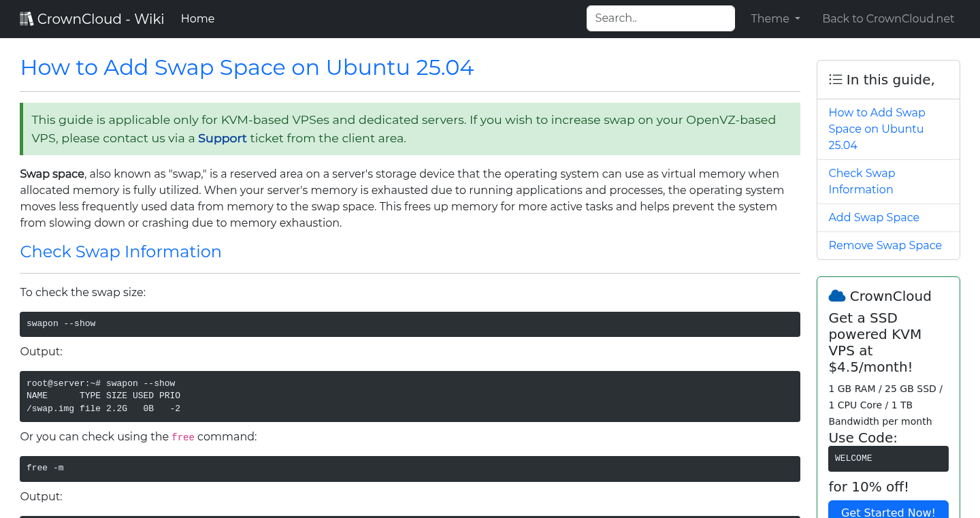Click the blue cloud icon next to CrownCloud
The height and width of the screenshot is (518, 980).
[836, 295]
